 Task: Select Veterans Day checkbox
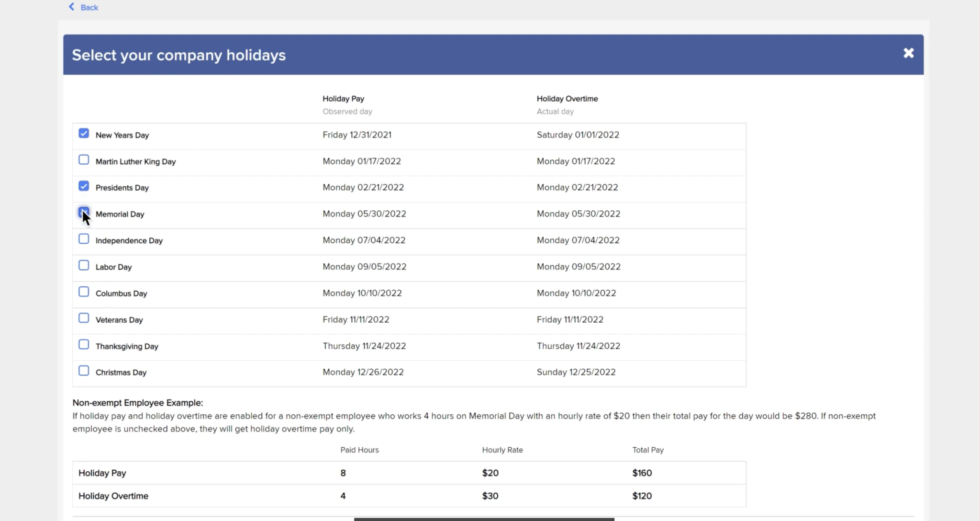click(84, 317)
